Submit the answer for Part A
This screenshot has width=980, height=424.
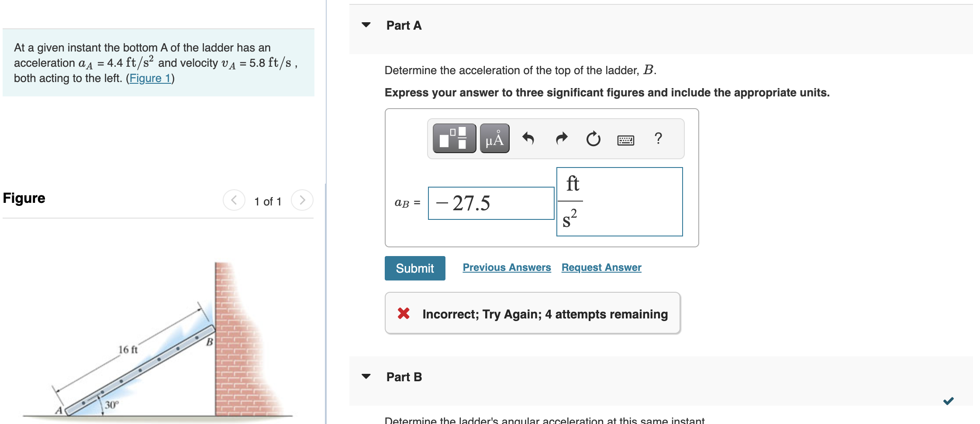coord(414,268)
